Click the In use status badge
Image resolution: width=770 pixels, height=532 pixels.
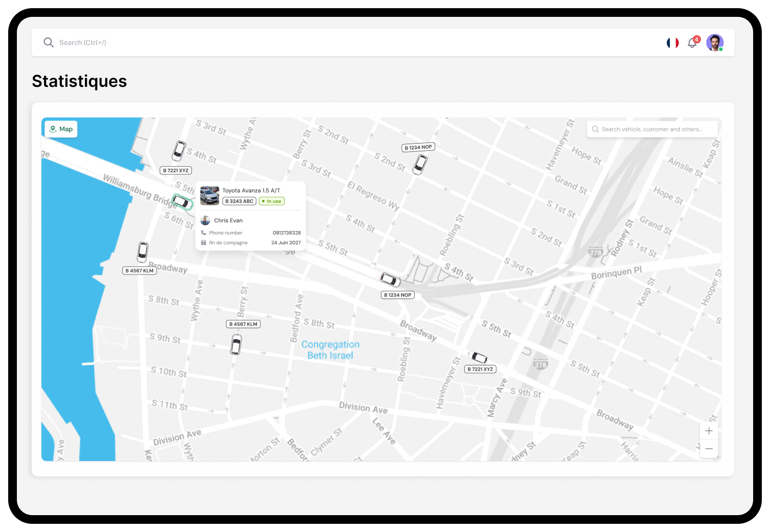tap(271, 201)
